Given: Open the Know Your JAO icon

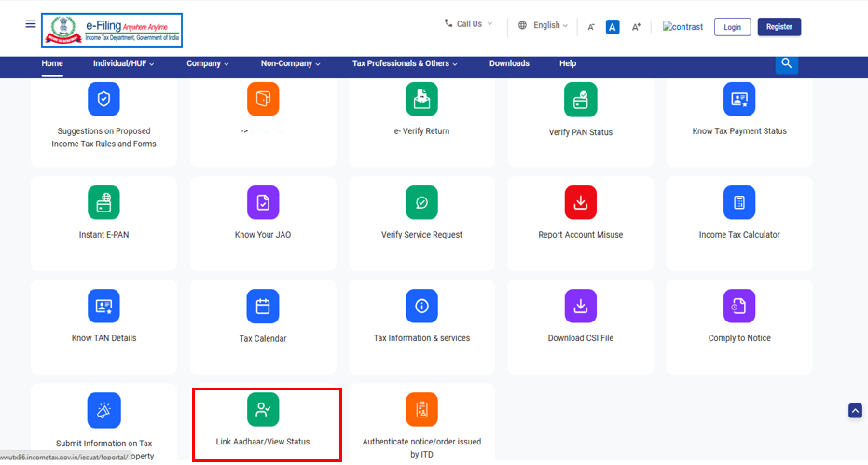Looking at the screenshot, I should 263,202.
